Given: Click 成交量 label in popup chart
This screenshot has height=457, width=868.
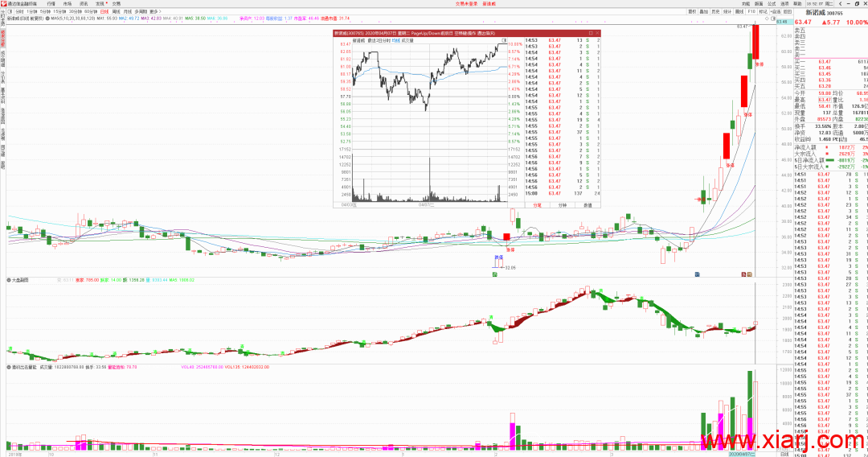Looking at the screenshot, I should 407,40.
